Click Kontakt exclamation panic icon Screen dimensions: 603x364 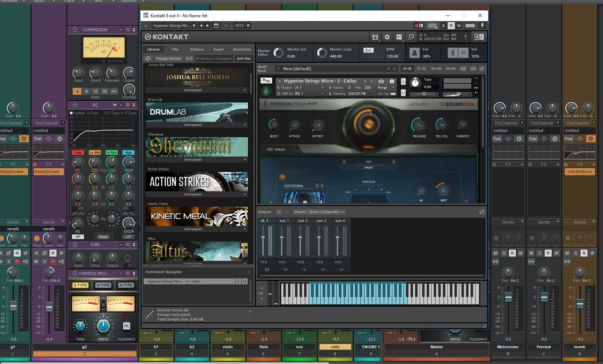tap(465, 37)
